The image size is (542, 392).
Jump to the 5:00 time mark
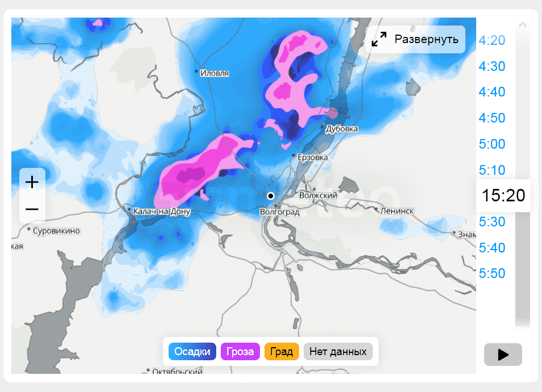click(x=492, y=144)
